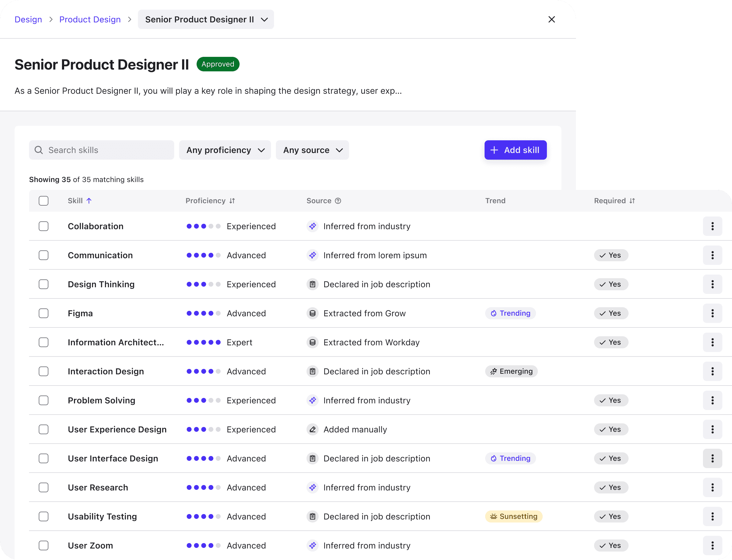Click the Trending badge on Figma row
The height and width of the screenshot is (560, 732).
pyautogui.click(x=510, y=313)
